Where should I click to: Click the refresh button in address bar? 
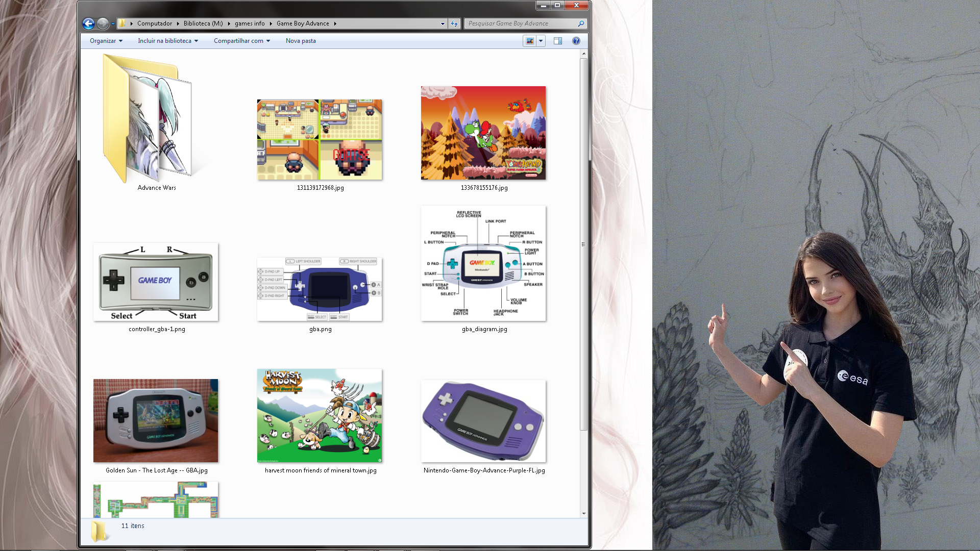click(x=454, y=23)
